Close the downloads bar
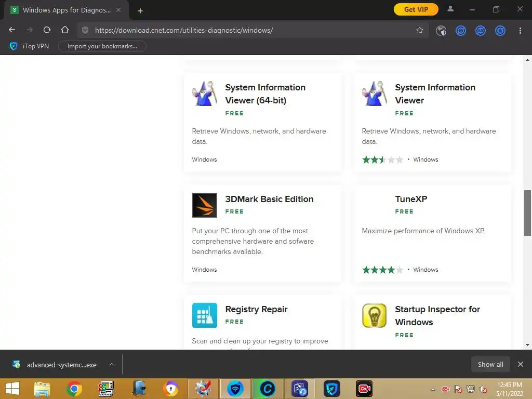 pyautogui.click(x=521, y=364)
